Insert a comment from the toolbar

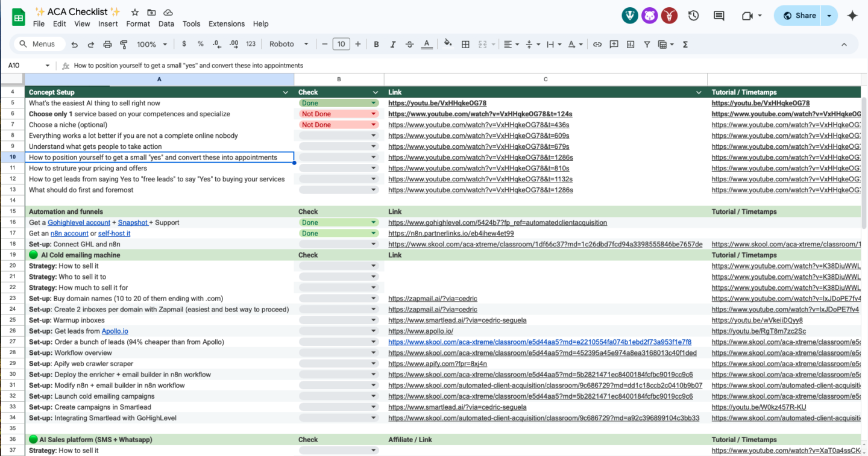pos(614,44)
